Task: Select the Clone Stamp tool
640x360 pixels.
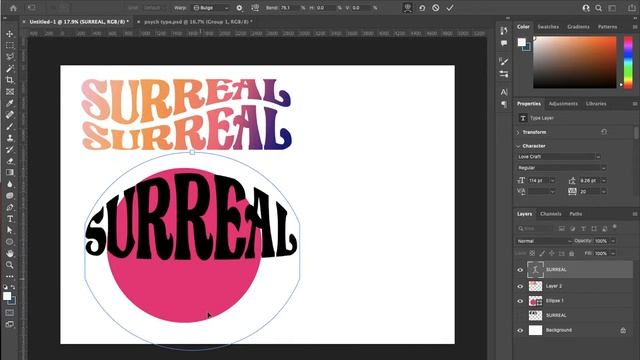Action: point(10,138)
